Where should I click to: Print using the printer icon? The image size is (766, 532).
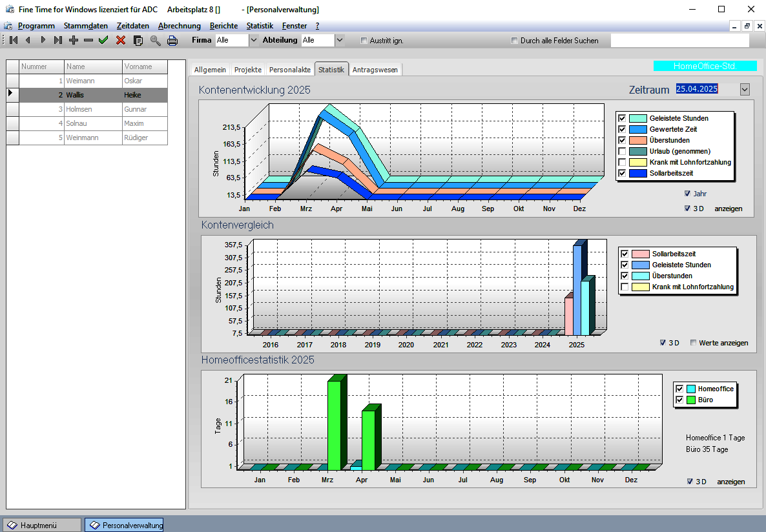click(x=172, y=41)
